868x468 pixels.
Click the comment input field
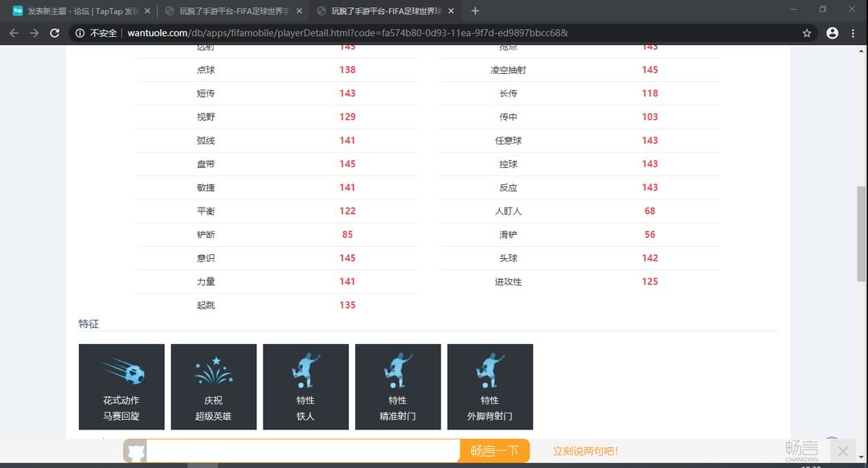point(303,451)
